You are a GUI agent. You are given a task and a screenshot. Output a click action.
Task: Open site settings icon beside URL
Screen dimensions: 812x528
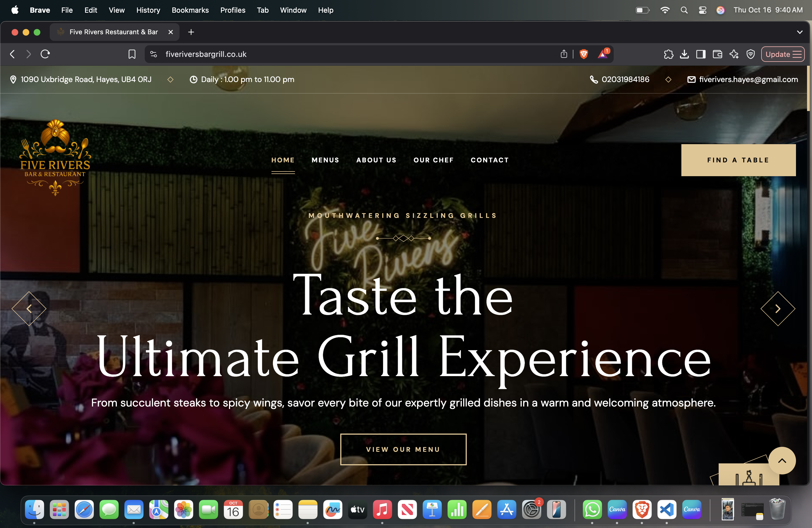coord(154,54)
